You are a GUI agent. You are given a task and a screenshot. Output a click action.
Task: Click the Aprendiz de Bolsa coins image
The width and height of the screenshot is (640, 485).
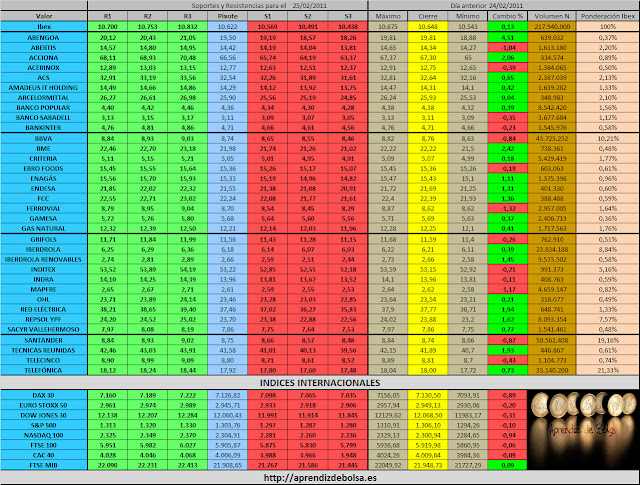coord(583,430)
